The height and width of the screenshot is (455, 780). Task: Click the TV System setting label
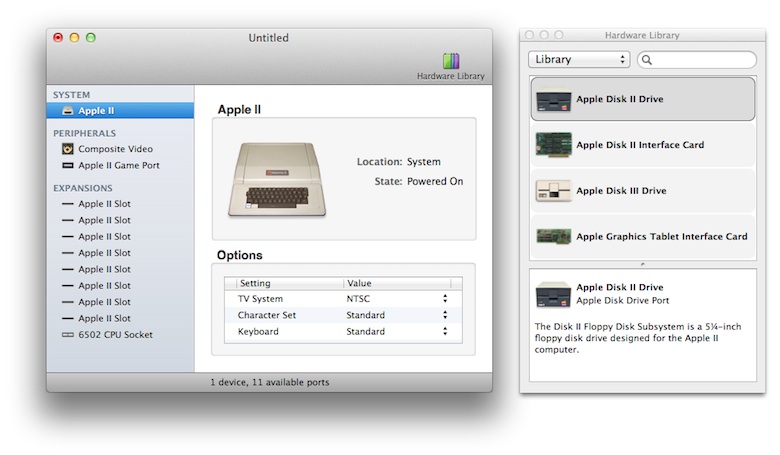260,298
